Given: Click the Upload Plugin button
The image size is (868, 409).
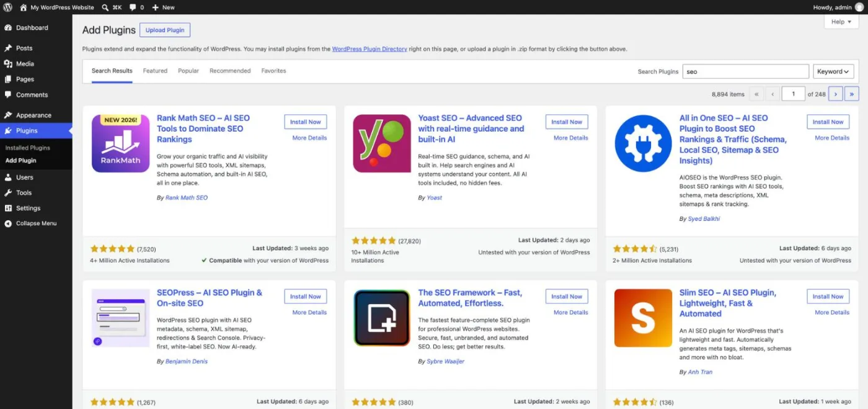Looking at the screenshot, I should pyautogui.click(x=165, y=30).
